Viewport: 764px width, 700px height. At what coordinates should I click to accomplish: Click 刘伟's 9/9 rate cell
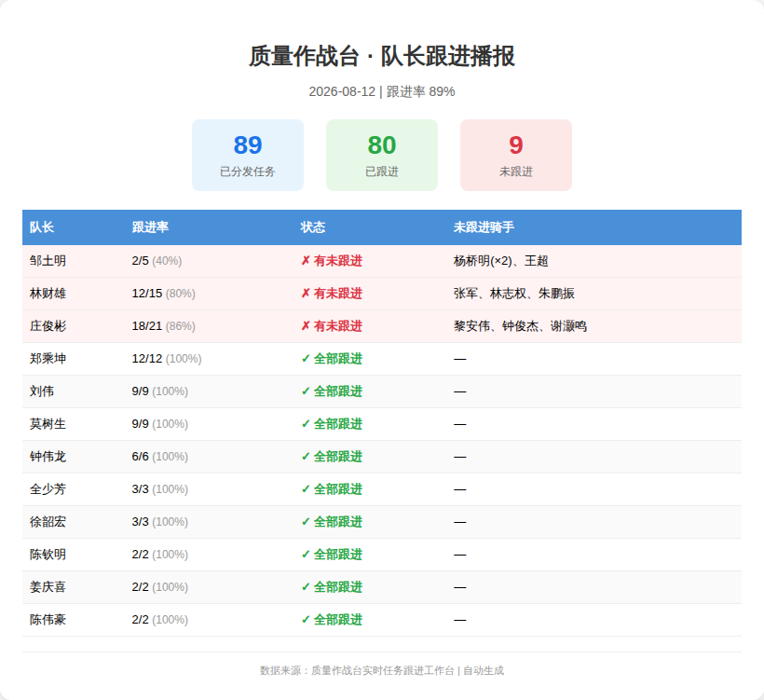[x=160, y=391]
